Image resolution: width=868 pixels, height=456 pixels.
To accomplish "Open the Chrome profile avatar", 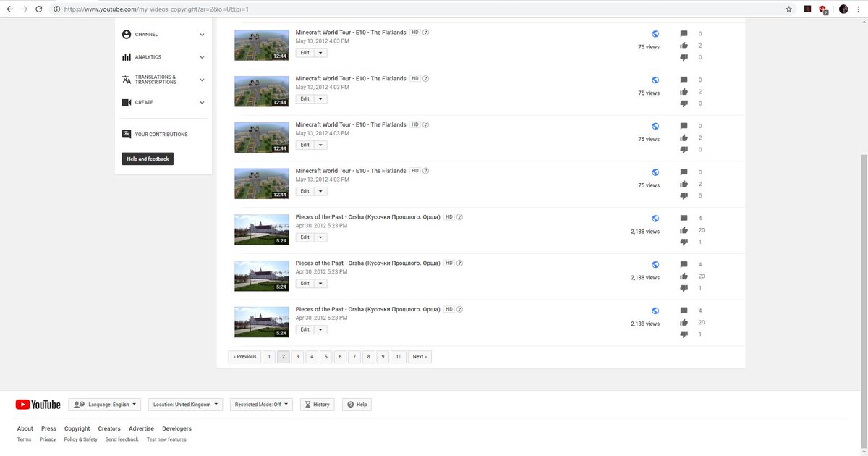I will (x=843, y=9).
